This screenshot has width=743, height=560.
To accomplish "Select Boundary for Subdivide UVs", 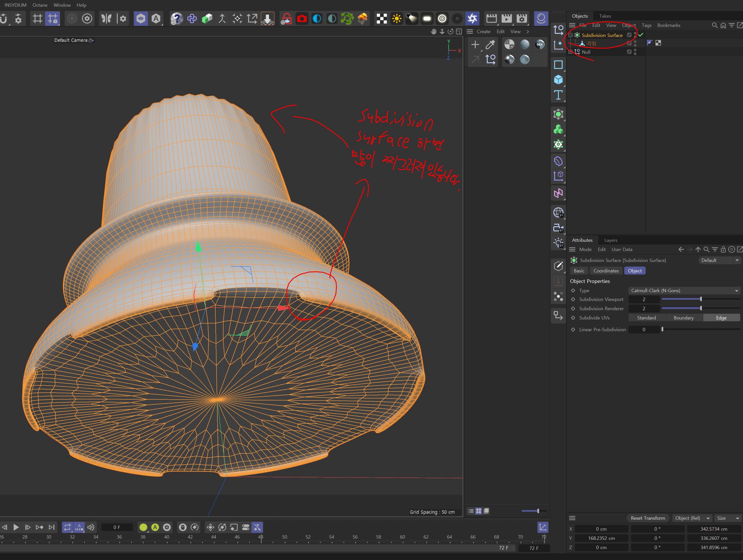I will point(683,318).
